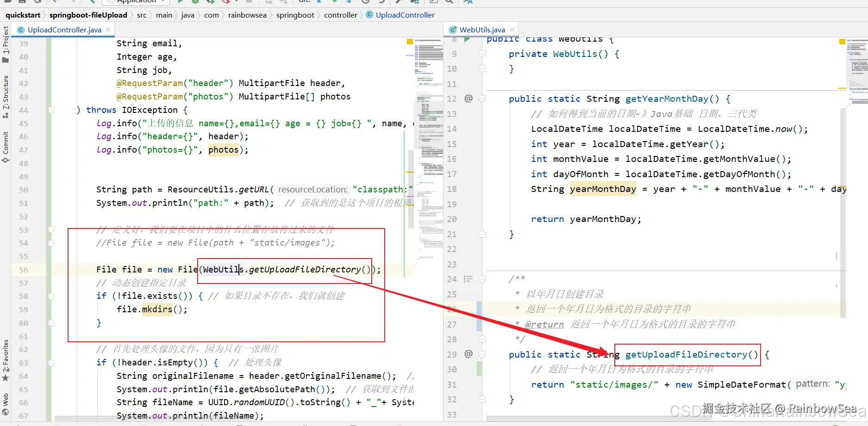
Task: Click the main breadcrumb
Action: click(164, 15)
